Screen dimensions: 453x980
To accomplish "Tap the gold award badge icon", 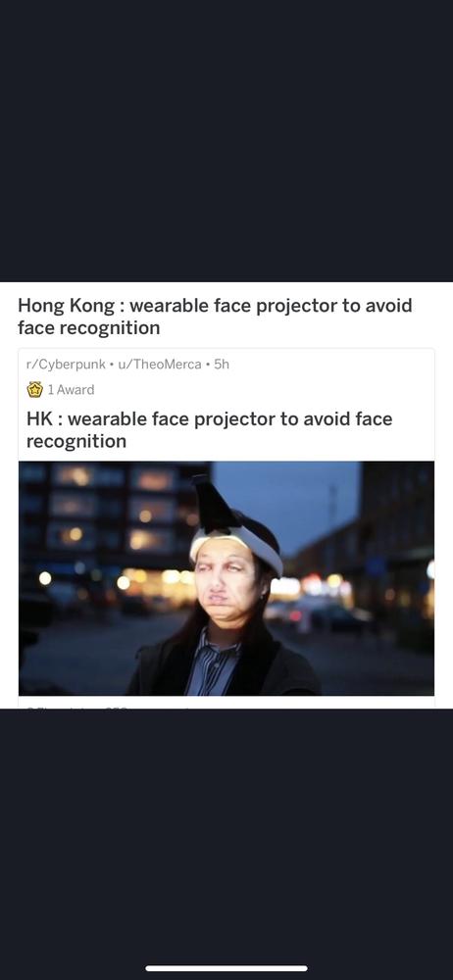I will 35,389.
